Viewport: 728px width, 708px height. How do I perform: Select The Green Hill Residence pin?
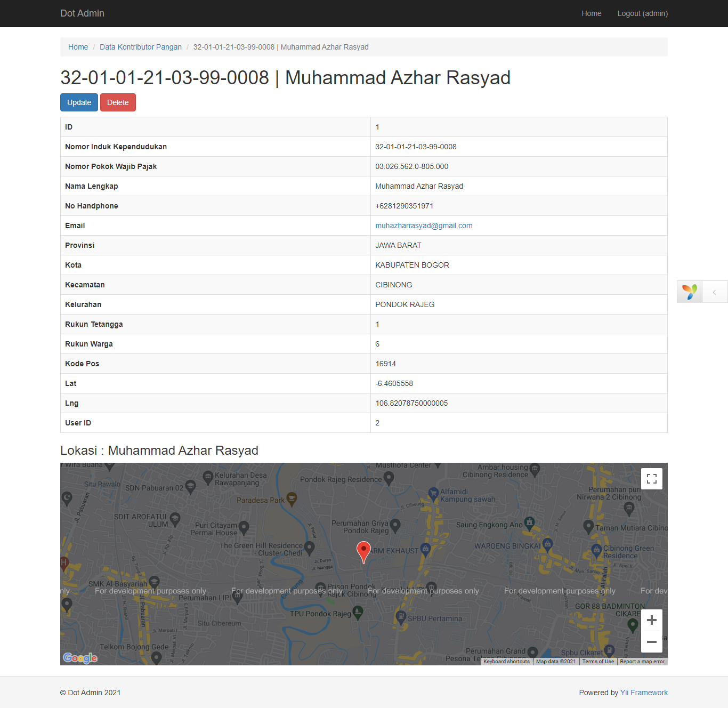click(309, 548)
